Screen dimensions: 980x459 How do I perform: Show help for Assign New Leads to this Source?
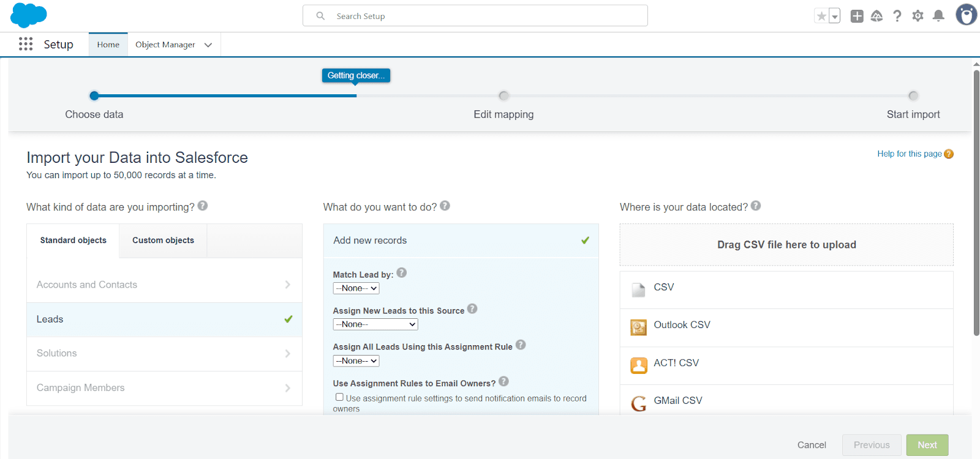[x=472, y=309]
